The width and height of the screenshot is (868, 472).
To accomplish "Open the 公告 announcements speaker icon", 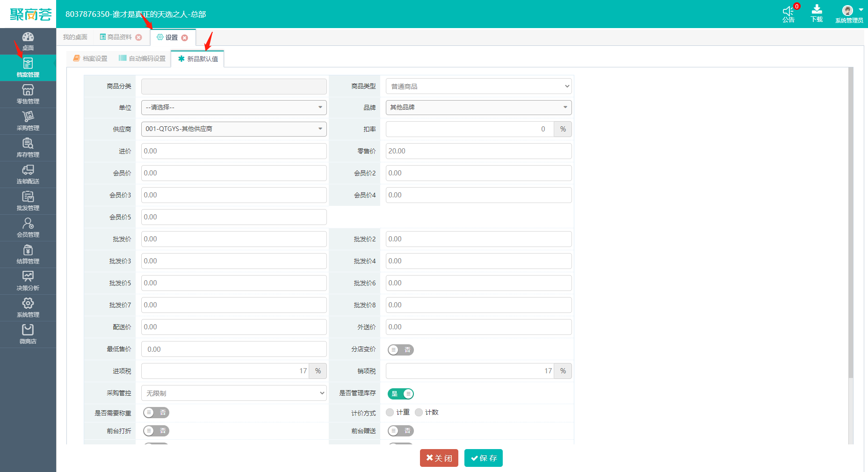I will click(789, 14).
